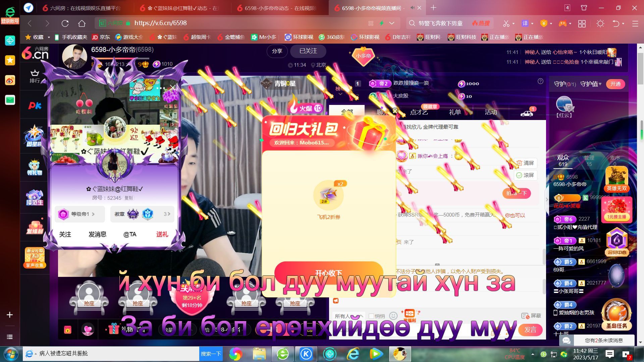This screenshot has height=362, width=644.
Task: Click the browser address bar URL
Action: [x=160, y=23]
